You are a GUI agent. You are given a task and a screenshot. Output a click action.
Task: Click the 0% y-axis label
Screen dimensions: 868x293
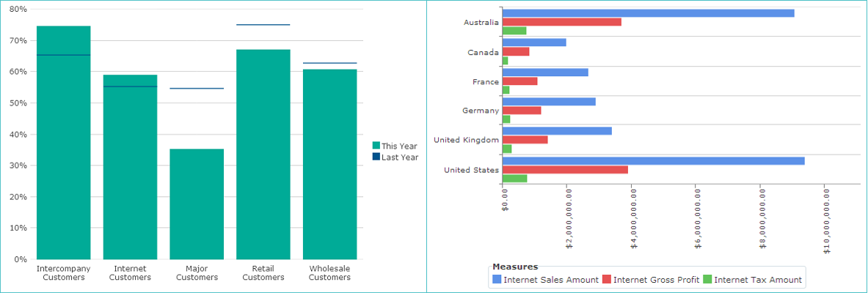click(20, 259)
